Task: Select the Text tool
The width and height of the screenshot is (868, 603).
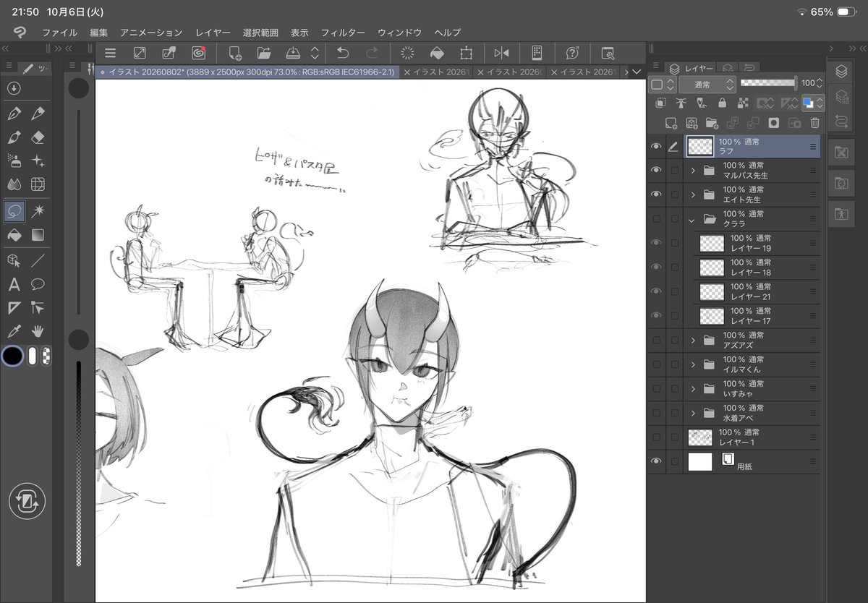Action: (14, 284)
